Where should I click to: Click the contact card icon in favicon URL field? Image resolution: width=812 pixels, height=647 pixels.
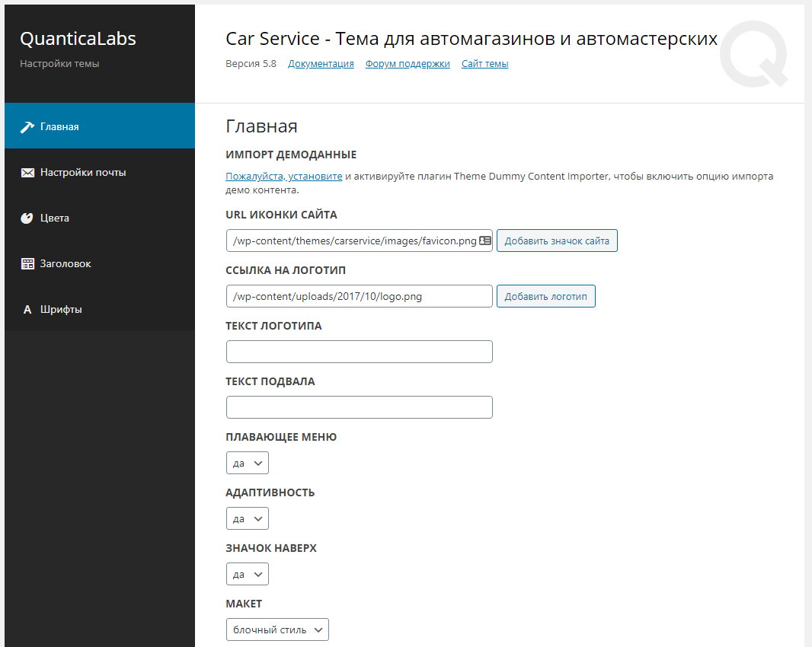tap(485, 241)
